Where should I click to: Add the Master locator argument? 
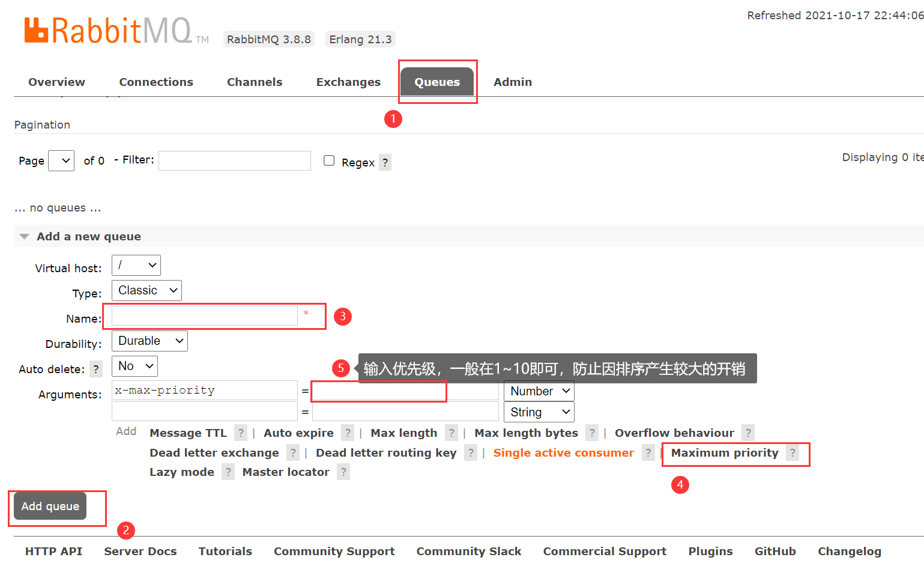coord(286,472)
